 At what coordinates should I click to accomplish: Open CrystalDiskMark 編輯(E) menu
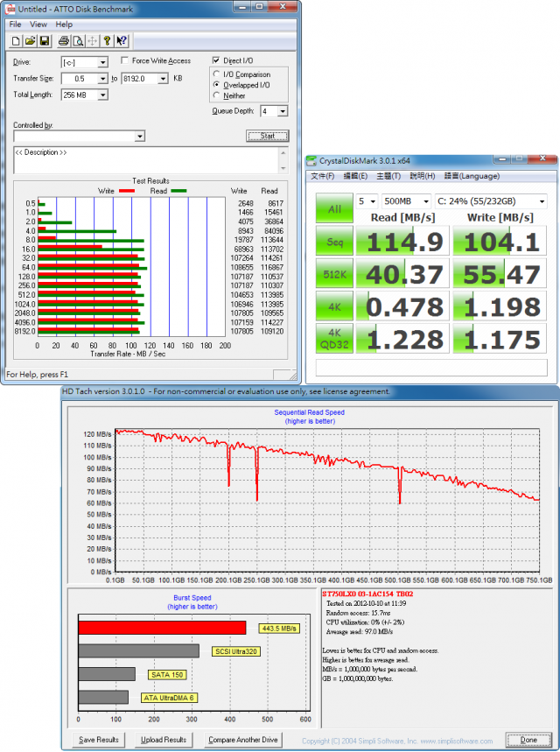[x=355, y=176]
